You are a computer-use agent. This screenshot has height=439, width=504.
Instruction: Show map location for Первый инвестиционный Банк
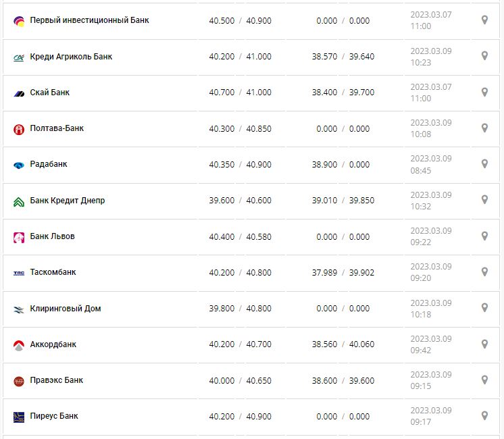click(484, 20)
